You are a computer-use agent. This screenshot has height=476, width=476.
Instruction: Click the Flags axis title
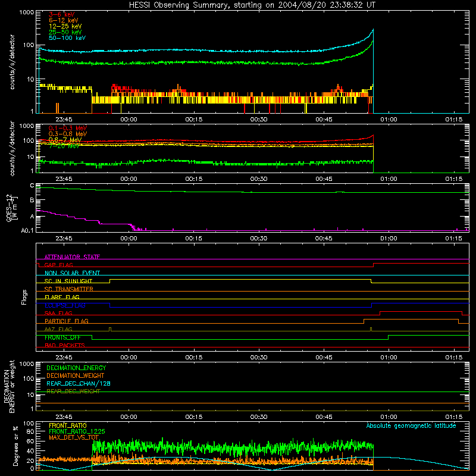(x=24, y=297)
